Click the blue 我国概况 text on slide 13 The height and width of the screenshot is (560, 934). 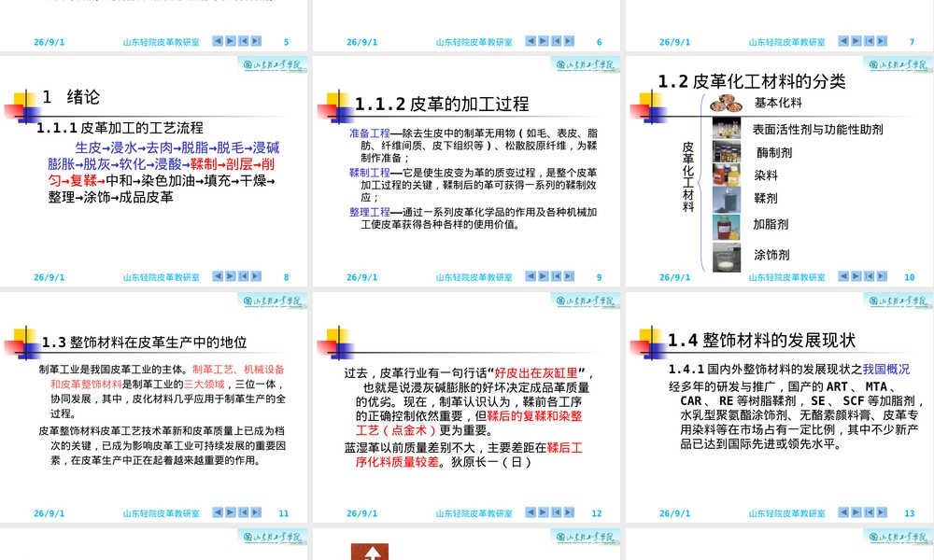pyautogui.click(x=886, y=369)
